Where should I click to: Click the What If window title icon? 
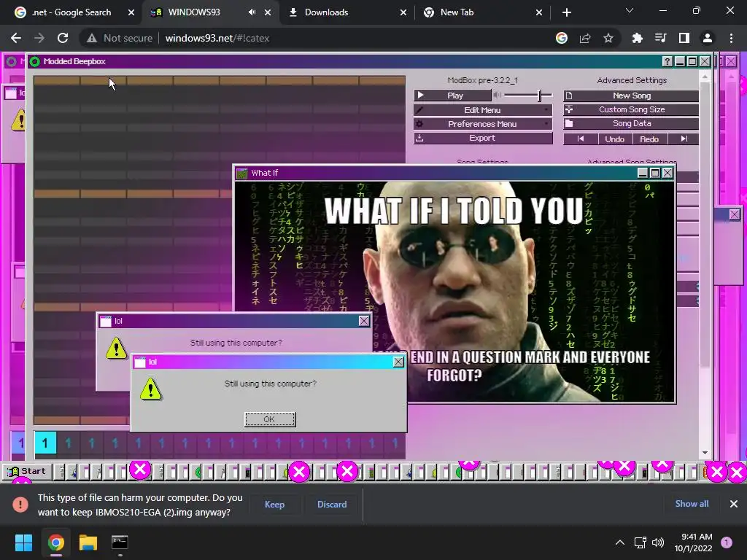(242, 174)
